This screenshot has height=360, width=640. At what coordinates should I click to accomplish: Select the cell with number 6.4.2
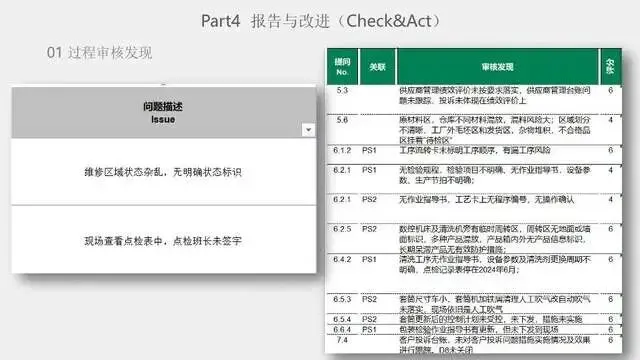(x=342, y=260)
